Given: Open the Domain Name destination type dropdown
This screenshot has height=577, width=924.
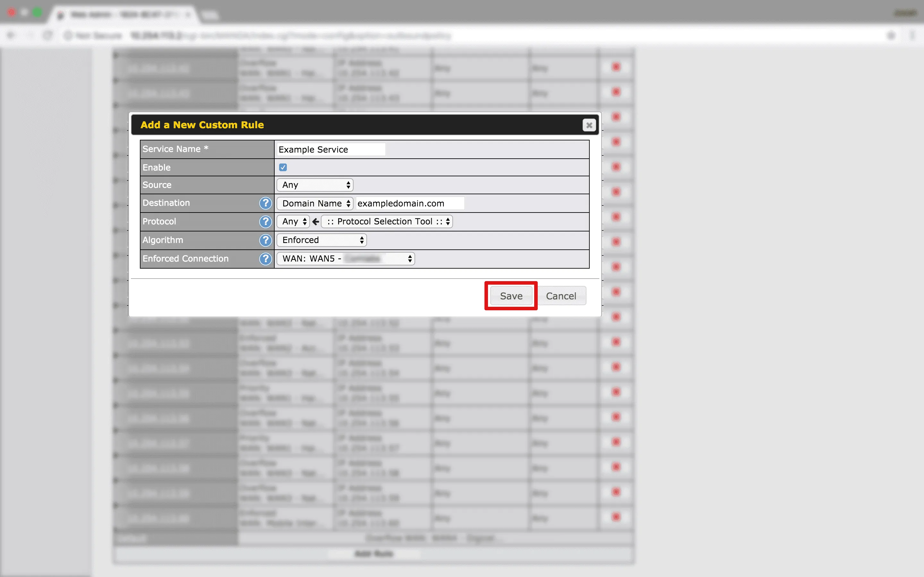Looking at the screenshot, I should [315, 204].
